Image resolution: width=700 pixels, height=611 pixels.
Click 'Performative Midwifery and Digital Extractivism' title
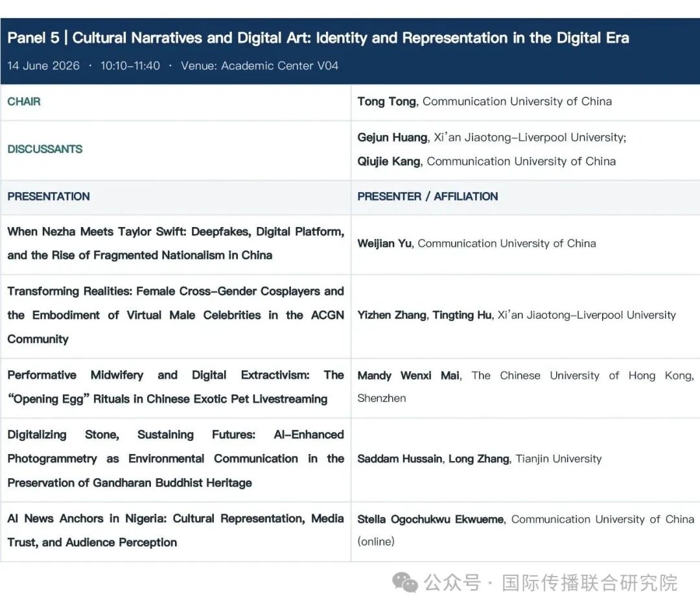coord(176,387)
